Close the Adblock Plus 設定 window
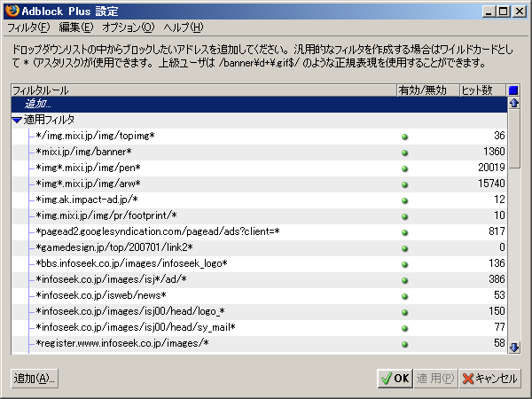The image size is (532, 399). coord(519,12)
